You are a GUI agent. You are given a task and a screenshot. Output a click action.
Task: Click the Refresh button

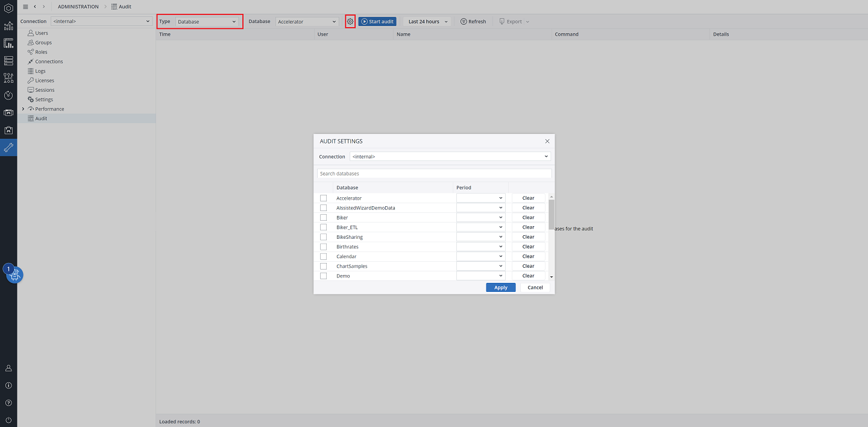click(473, 22)
